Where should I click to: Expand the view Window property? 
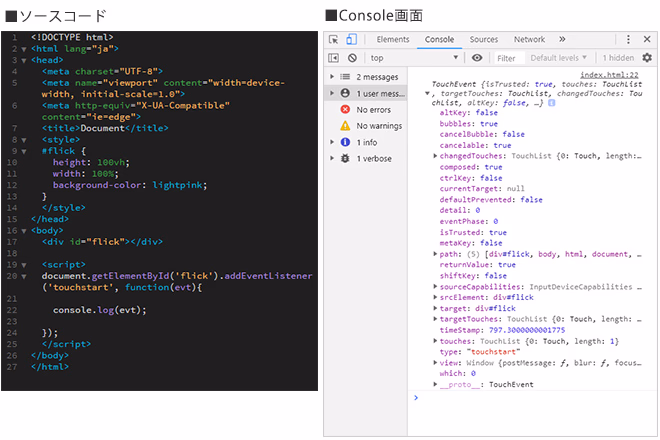[435, 362]
